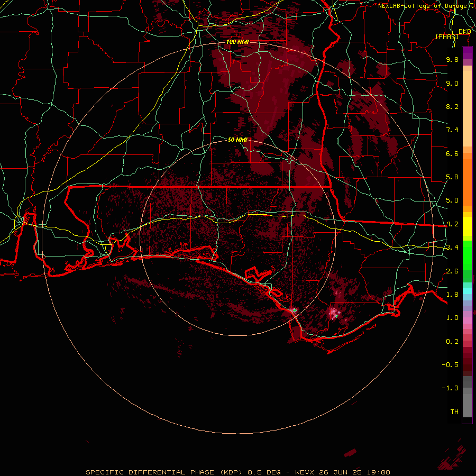Click the 9.0 color scale value
The height and width of the screenshot is (476, 476).
coord(452,83)
